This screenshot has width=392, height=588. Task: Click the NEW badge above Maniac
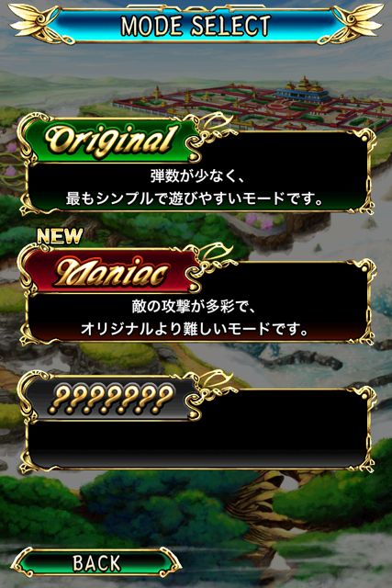(x=60, y=236)
